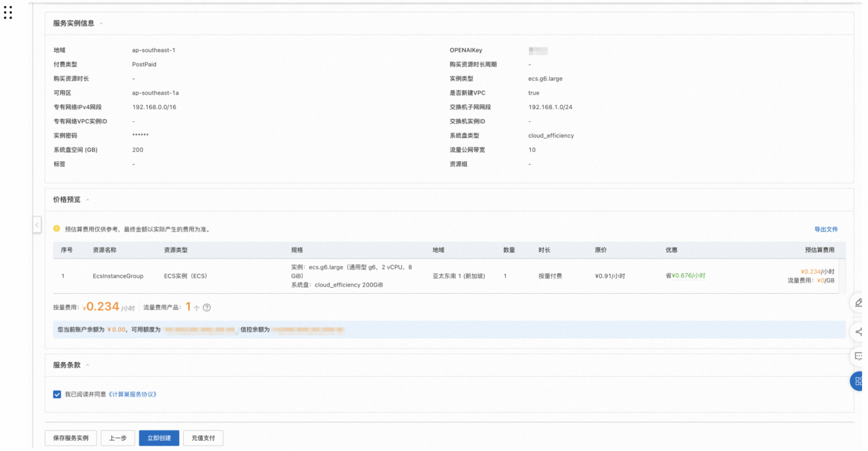Click the 资源名称 column header
Screen dimensions: 868x451
coord(105,250)
